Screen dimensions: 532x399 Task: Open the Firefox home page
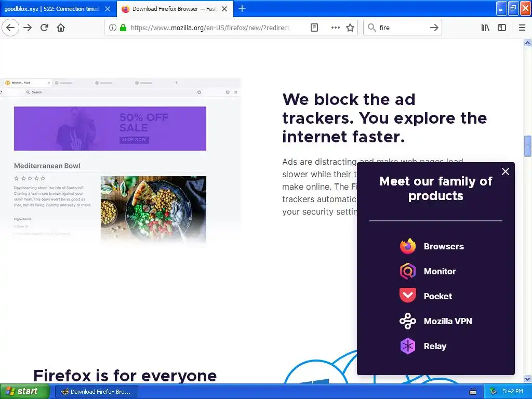(61, 28)
